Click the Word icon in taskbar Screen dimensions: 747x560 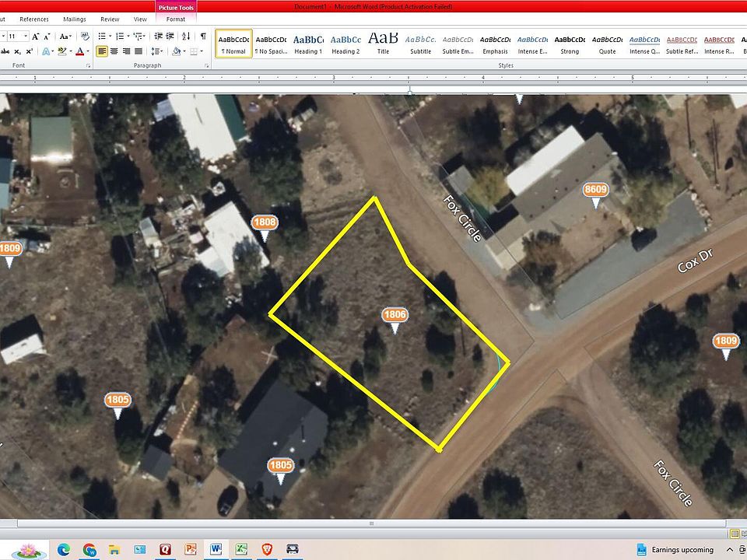click(216, 550)
